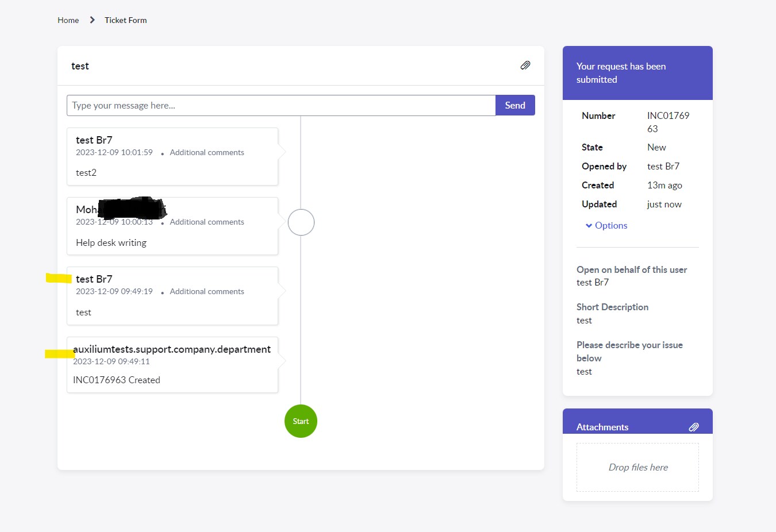This screenshot has width=776, height=532.
Task: Click the Drop files here upload area
Action: (x=637, y=467)
